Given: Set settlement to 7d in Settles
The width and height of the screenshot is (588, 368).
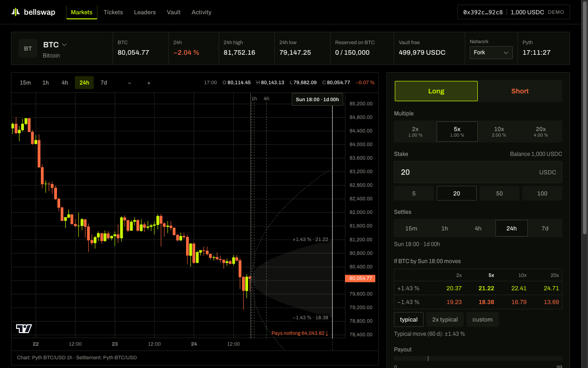Looking at the screenshot, I should click(x=545, y=228).
